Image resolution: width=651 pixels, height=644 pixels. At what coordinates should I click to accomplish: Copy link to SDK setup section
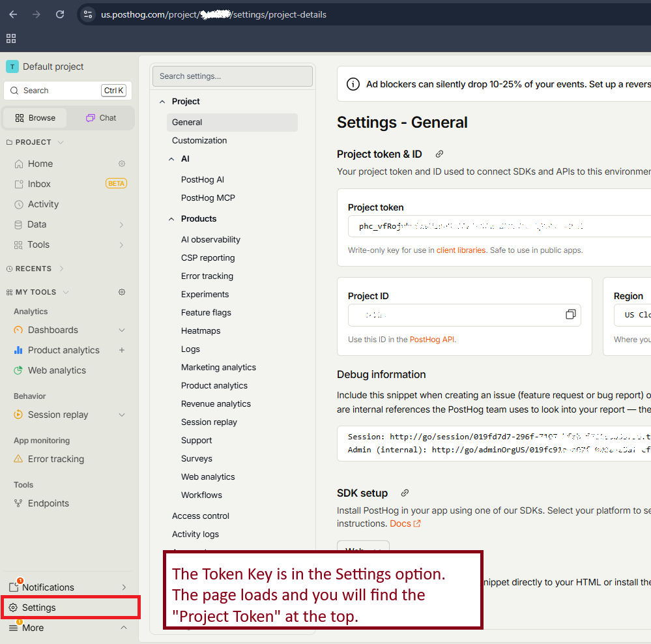(x=405, y=493)
